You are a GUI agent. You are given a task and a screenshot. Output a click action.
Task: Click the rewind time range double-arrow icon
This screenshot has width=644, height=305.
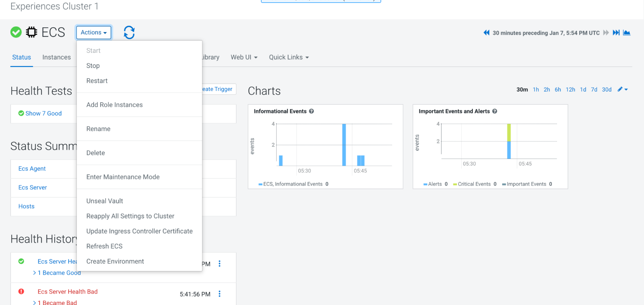click(486, 33)
